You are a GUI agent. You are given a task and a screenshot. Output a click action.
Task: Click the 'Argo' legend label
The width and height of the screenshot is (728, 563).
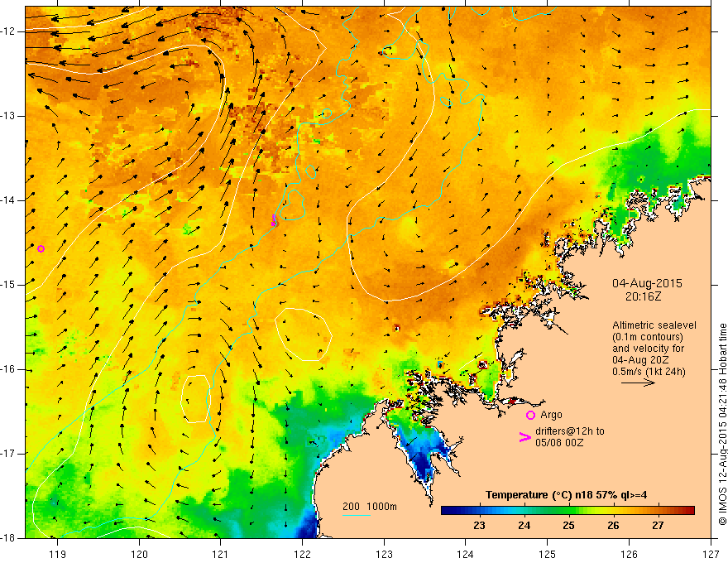(551, 415)
